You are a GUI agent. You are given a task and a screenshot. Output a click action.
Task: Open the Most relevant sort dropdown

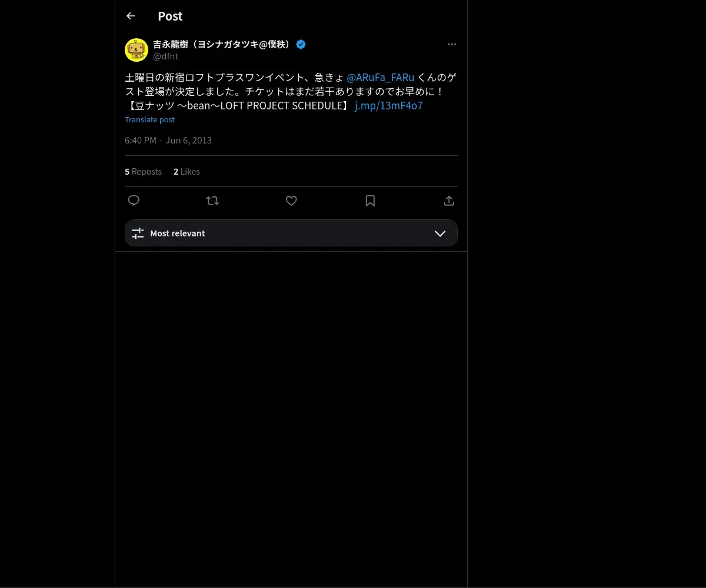point(291,233)
